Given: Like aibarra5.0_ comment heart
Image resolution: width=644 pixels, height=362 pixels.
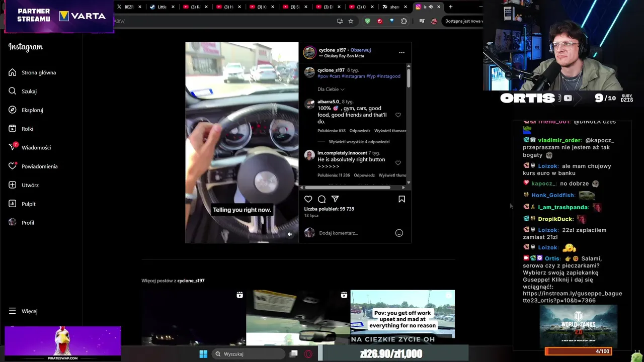Looking at the screenshot, I should coord(398,115).
